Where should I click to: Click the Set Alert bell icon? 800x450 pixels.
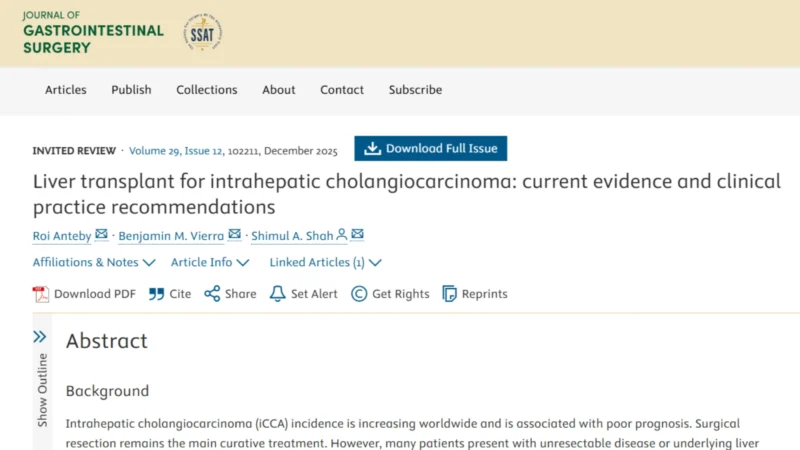(278, 294)
